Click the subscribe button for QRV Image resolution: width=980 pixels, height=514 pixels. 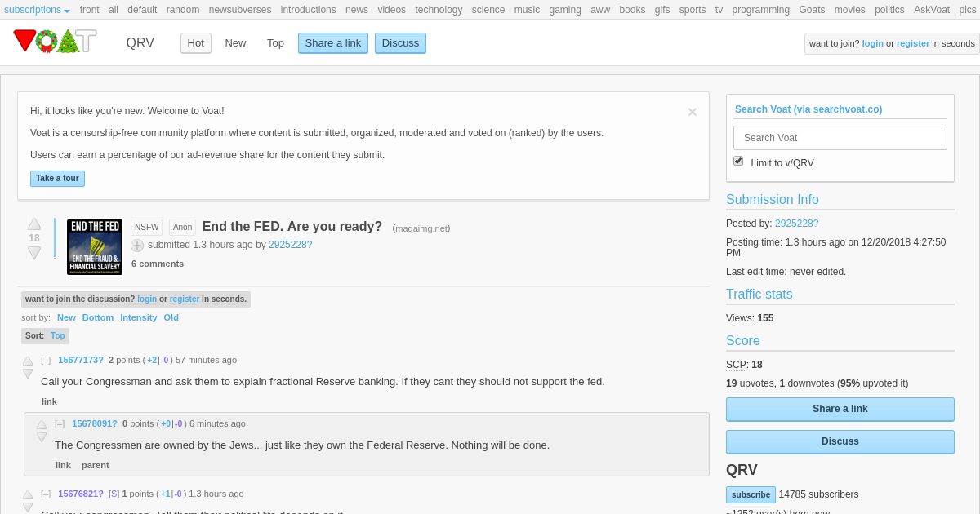[x=751, y=494]
